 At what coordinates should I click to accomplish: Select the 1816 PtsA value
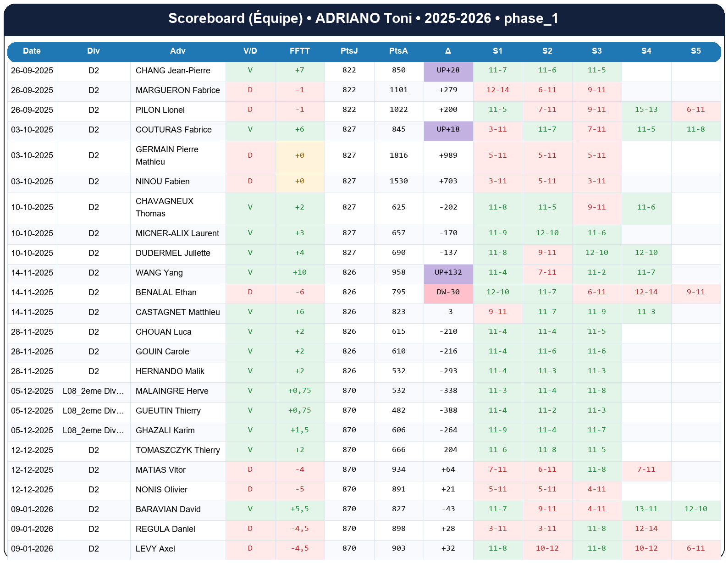[x=398, y=155]
